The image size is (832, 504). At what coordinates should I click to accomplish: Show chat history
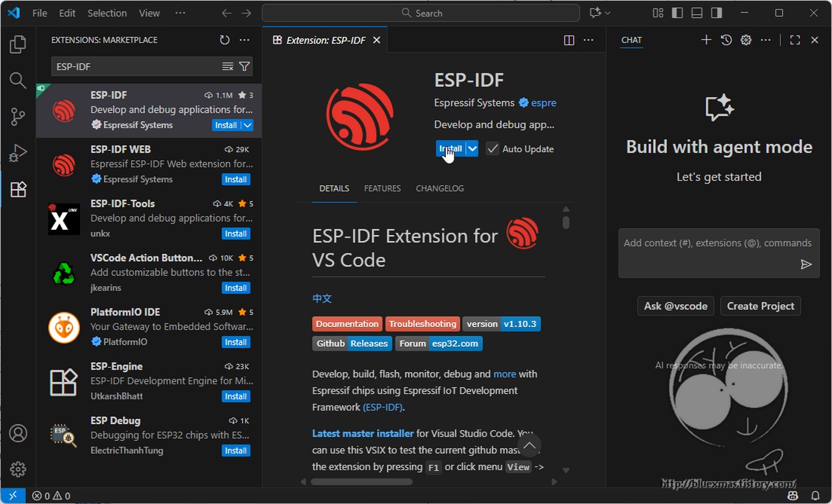[727, 40]
